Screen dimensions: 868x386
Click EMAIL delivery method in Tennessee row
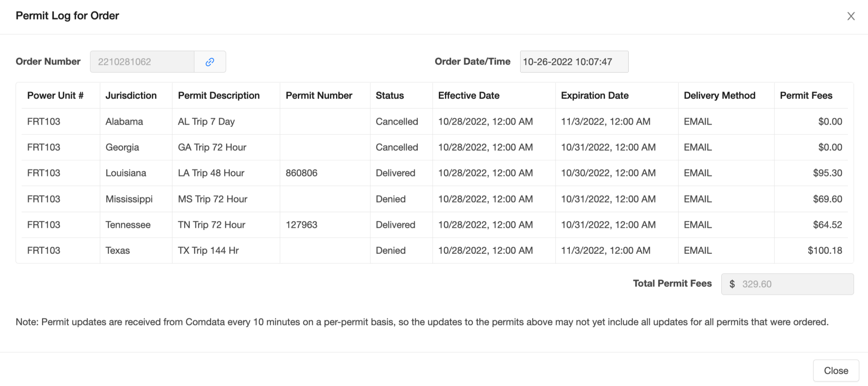pos(698,225)
